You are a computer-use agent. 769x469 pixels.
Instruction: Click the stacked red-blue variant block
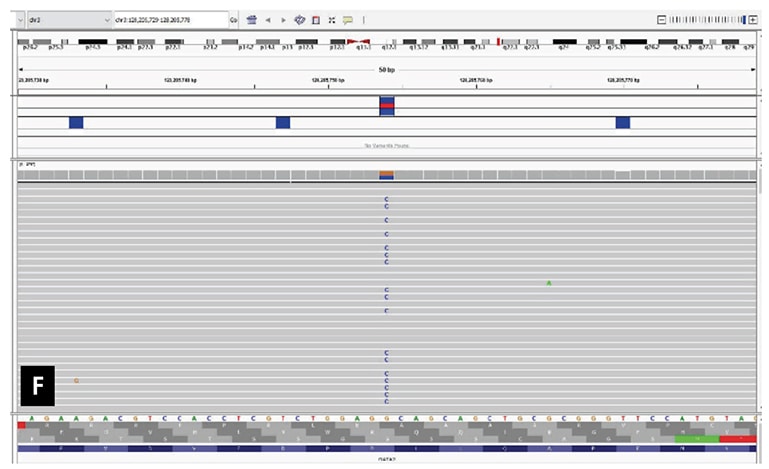point(387,105)
